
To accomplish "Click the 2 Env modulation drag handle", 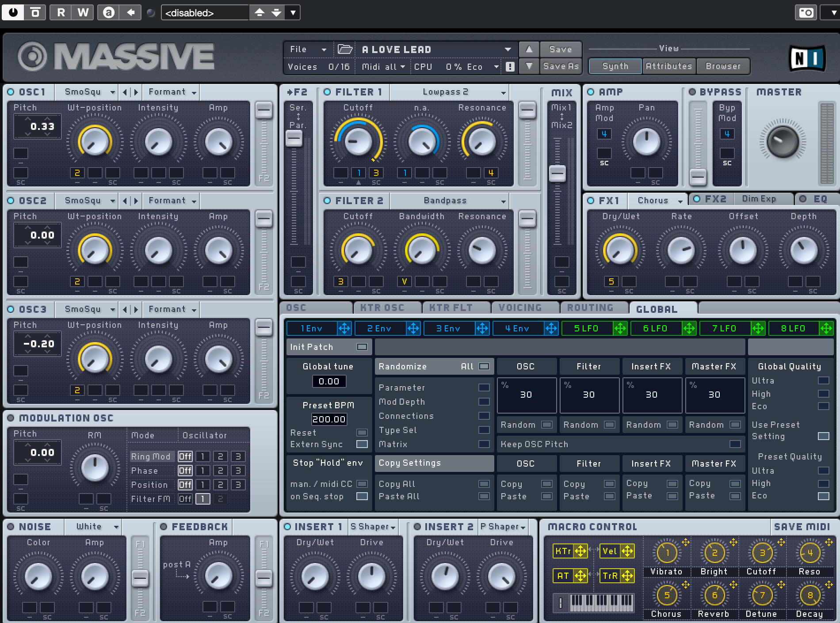I will 413,328.
